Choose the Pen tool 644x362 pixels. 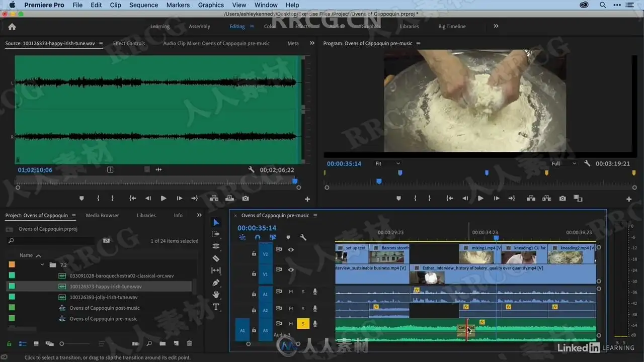point(216,283)
